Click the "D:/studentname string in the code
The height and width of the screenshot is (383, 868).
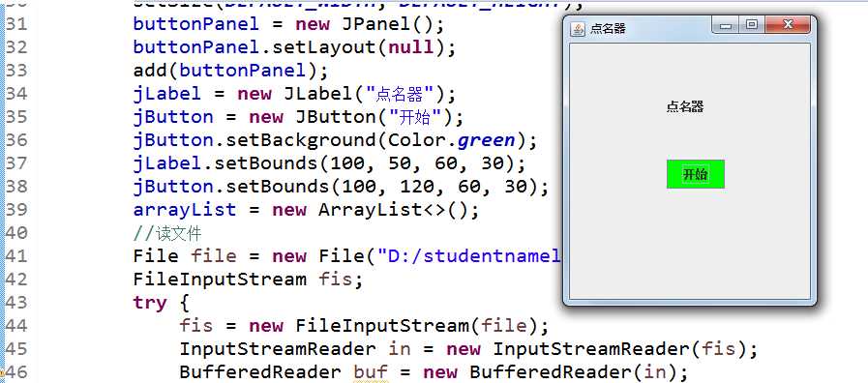[469, 256]
